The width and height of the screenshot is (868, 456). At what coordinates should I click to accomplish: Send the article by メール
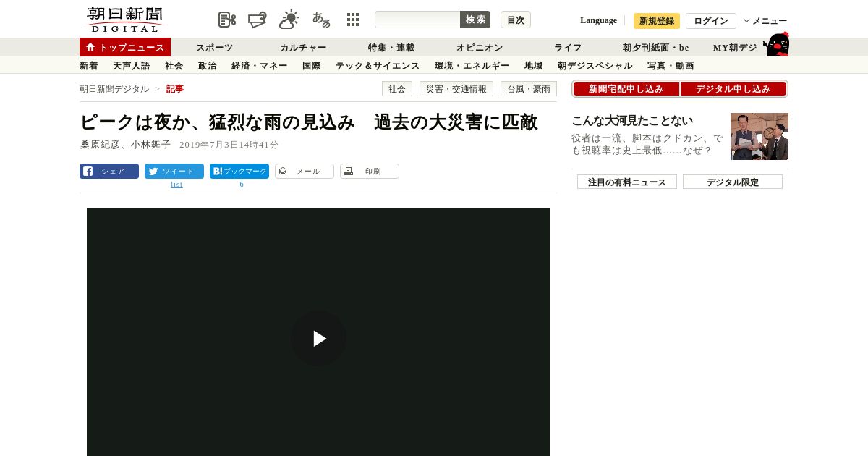click(305, 172)
